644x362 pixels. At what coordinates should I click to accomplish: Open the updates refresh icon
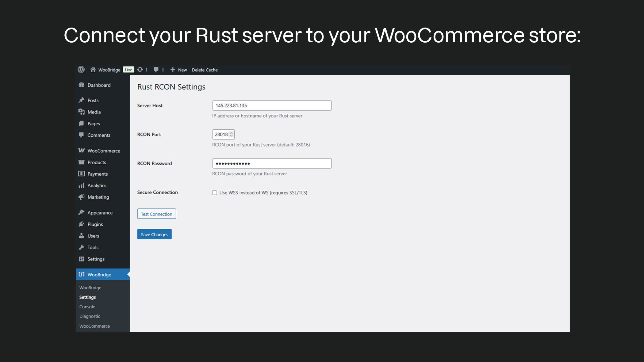pyautogui.click(x=140, y=70)
